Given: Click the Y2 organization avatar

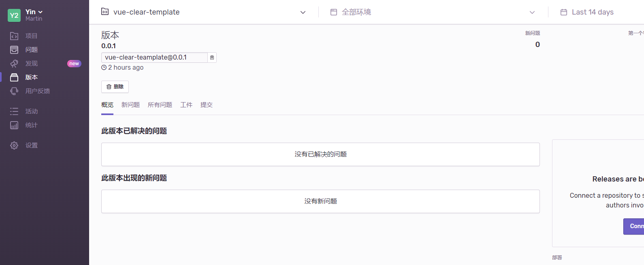Looking at the screenshot, I should tap(14, 15).
